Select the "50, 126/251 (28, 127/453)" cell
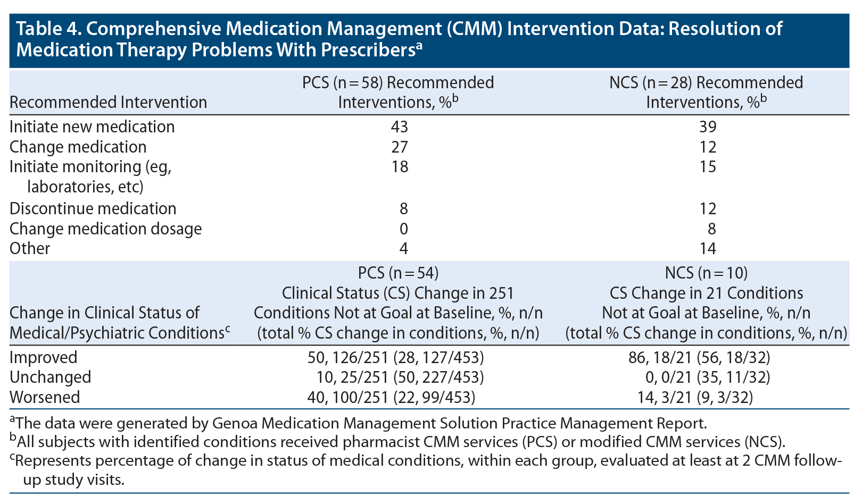Screen dimensions: 854x504 [x=395, y=357]
